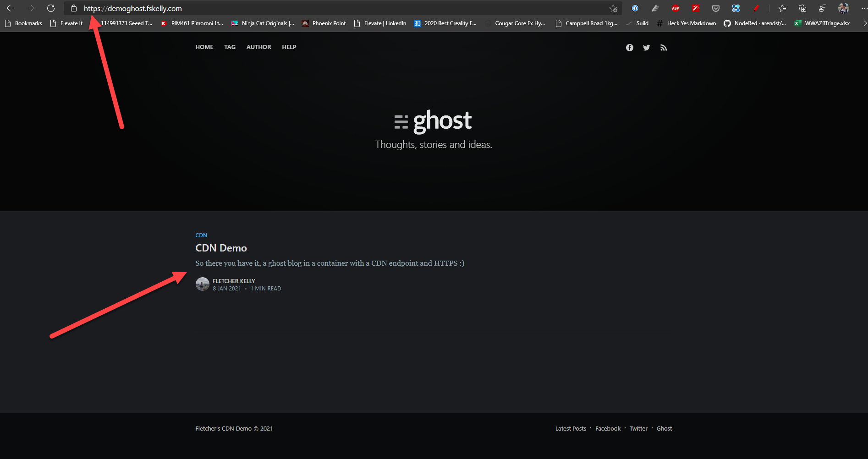
Task: Open the Cougar Core Ex bookmark
Action: click(x=515, y=23)
